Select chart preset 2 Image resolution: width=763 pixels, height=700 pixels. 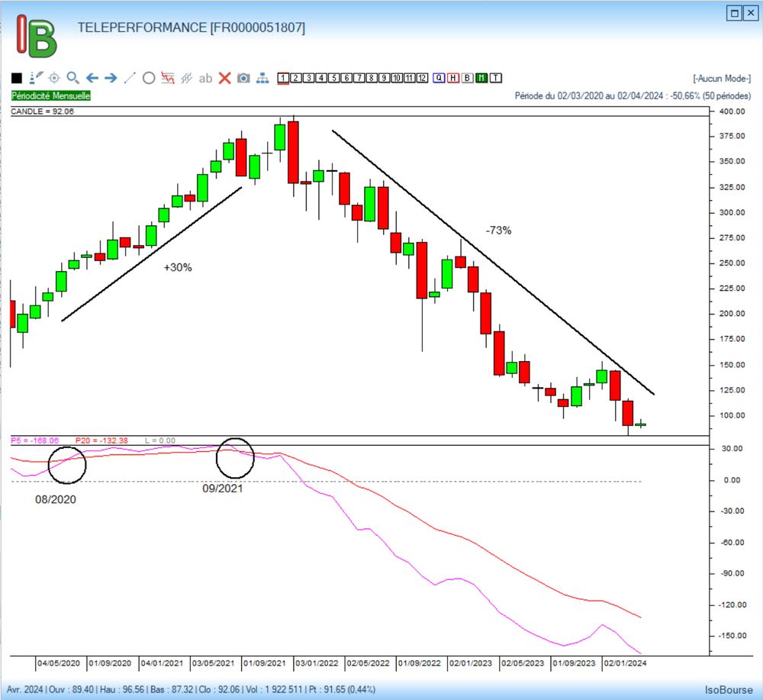(x=296, y=78)
